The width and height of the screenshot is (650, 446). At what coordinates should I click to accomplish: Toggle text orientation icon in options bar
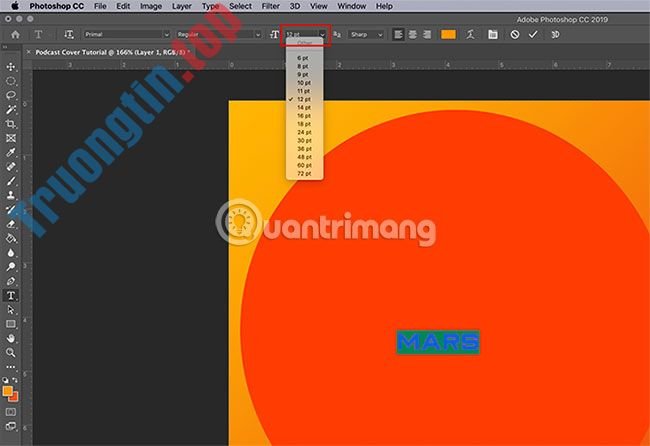coord(69,34)
